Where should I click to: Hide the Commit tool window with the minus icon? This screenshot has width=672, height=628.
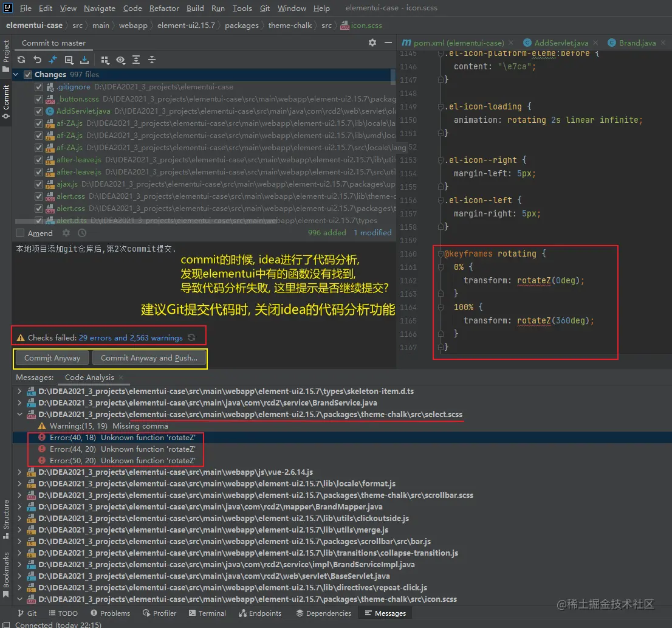pyautogui.click(x=388, y=43)
